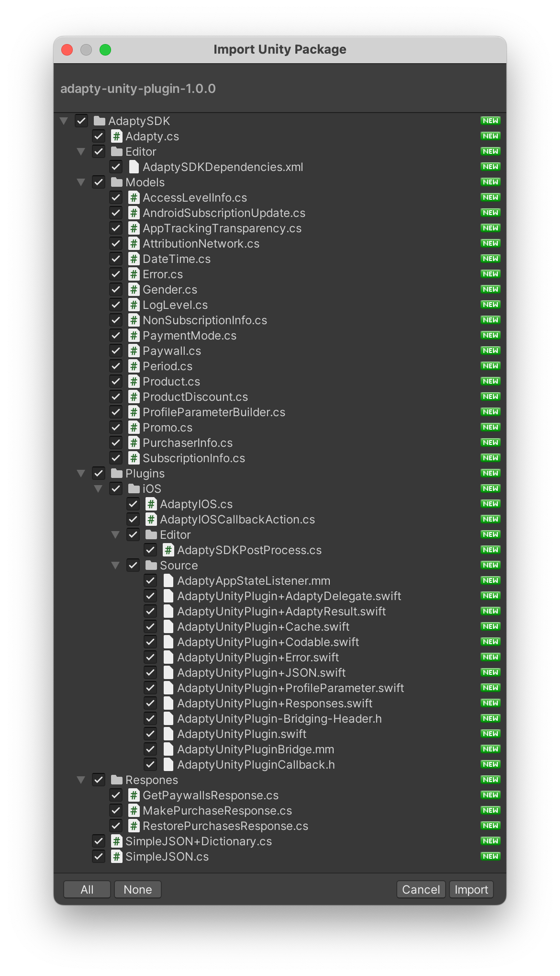Viewport: 560px width, 976px height.
Task: Select the AndroidSubscriptionUpdate.cs row
Action: 280,213
